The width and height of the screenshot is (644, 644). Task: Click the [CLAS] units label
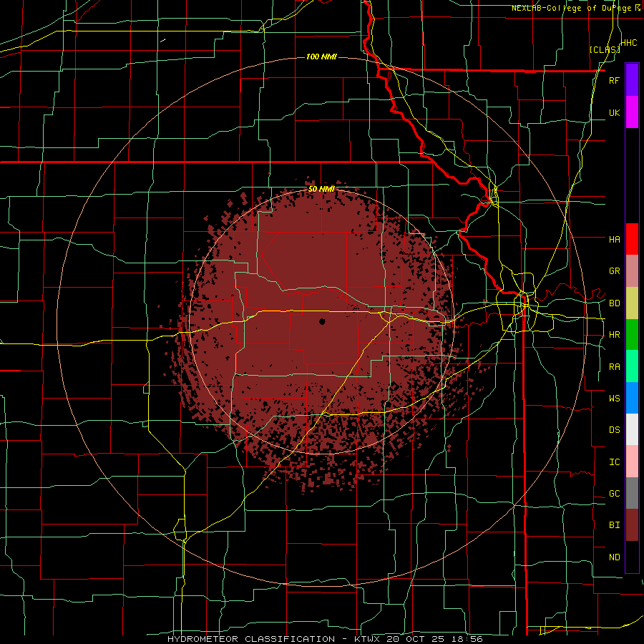coord(605,49)
